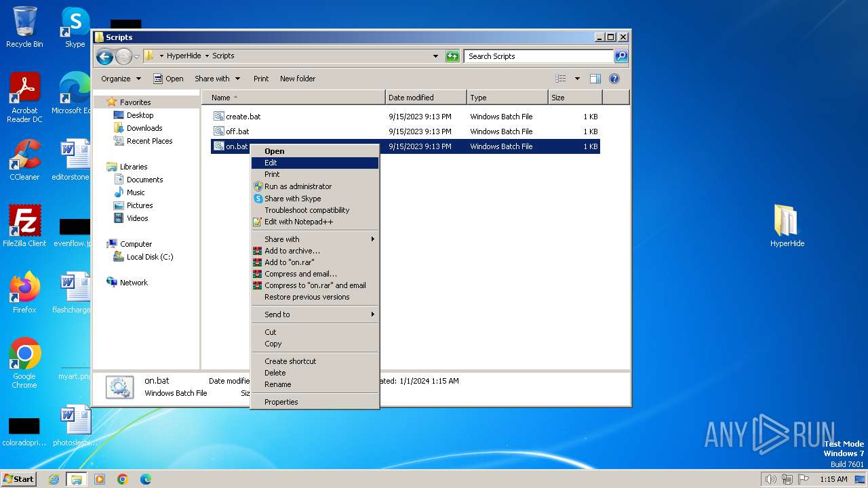
Task: Choose Add to "on.rar"
Action: coord(315,262)
